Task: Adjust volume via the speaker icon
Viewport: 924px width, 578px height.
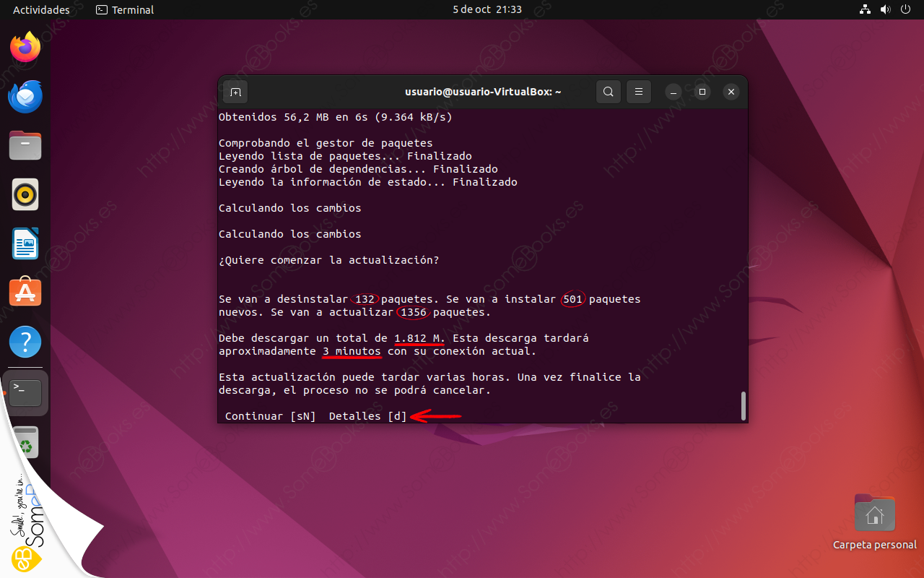Action: (885, 9)
